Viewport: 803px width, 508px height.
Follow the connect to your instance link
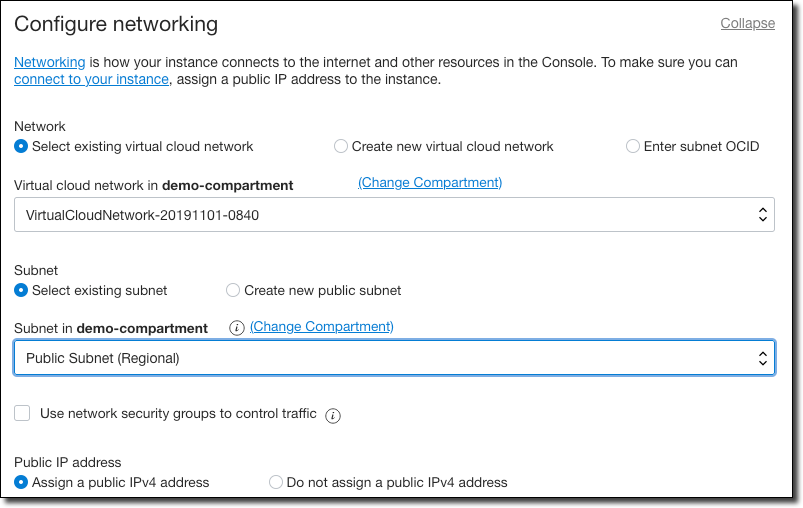coord(91,79)
